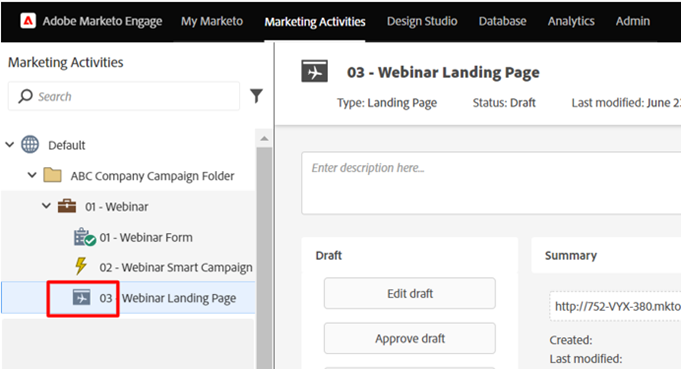Click the Adobe logo icon
This screenshot has width=681, height=369.
click(x=28, y=20)
